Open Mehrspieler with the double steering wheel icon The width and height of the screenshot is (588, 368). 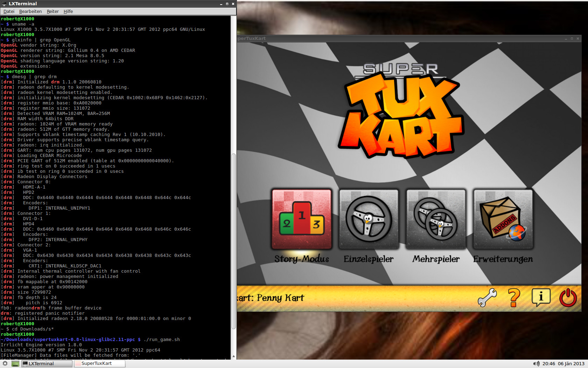click(x=436, y=219)
